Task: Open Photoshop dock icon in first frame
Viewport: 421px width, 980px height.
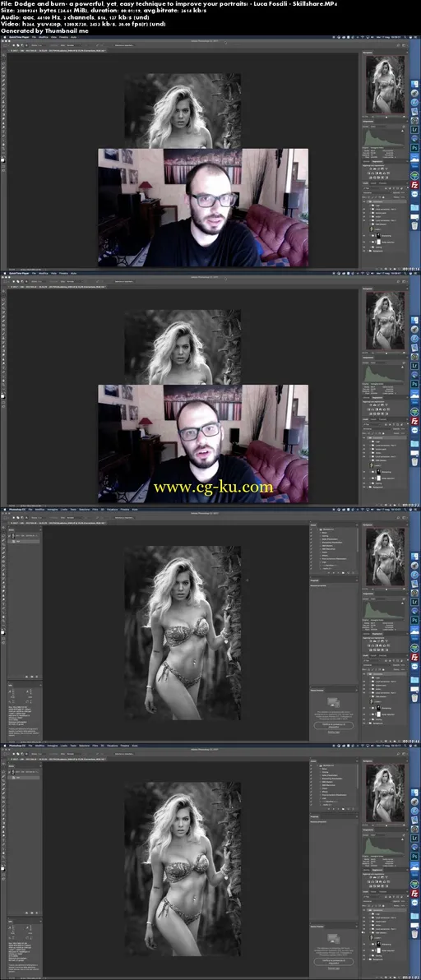Action: click(414, 149)
